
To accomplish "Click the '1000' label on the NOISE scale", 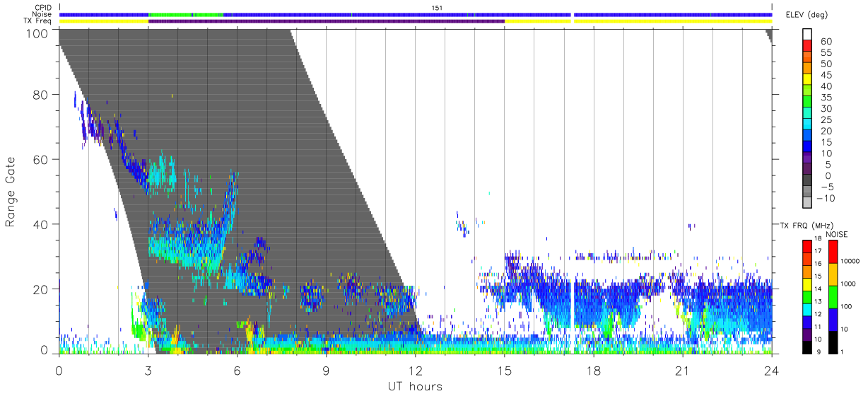I will coord(849,283).
